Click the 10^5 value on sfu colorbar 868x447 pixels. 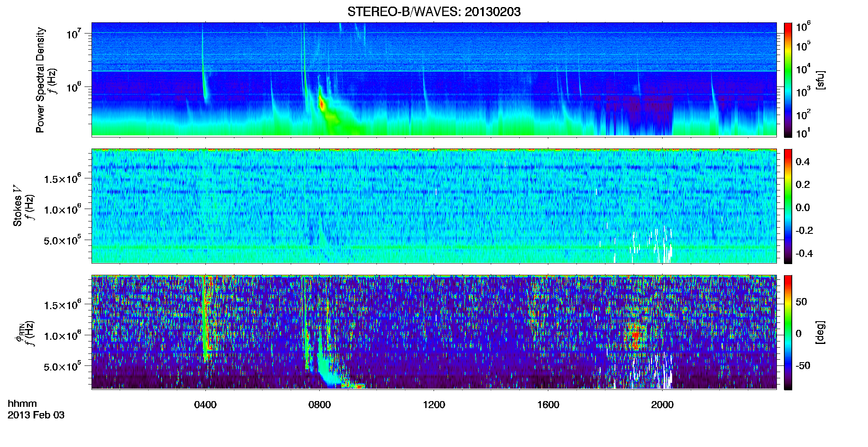tap(803, 46)
